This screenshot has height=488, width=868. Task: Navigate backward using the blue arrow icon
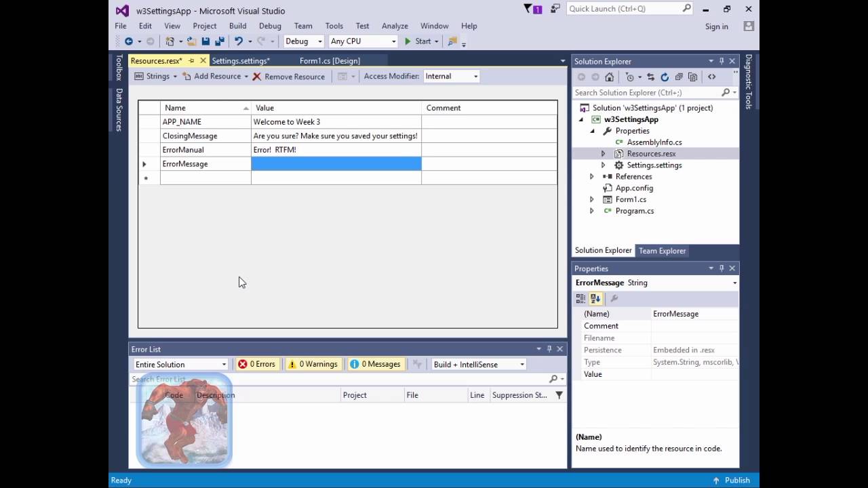point(128,41)
